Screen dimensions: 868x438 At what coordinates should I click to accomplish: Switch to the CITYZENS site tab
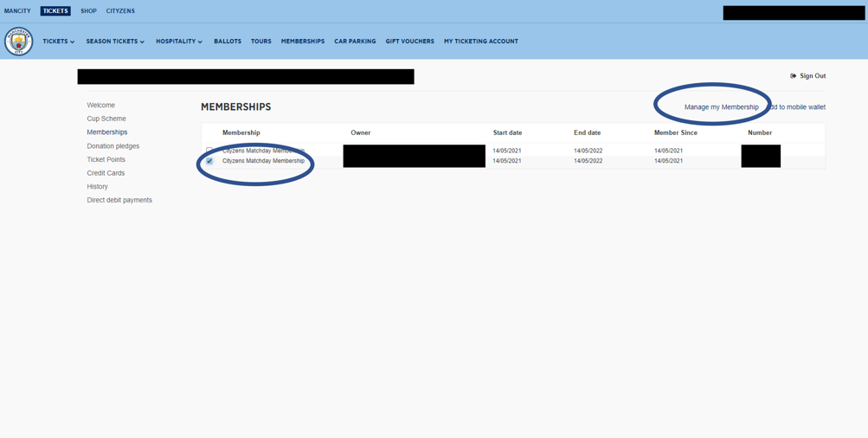[x=120, y=11]
